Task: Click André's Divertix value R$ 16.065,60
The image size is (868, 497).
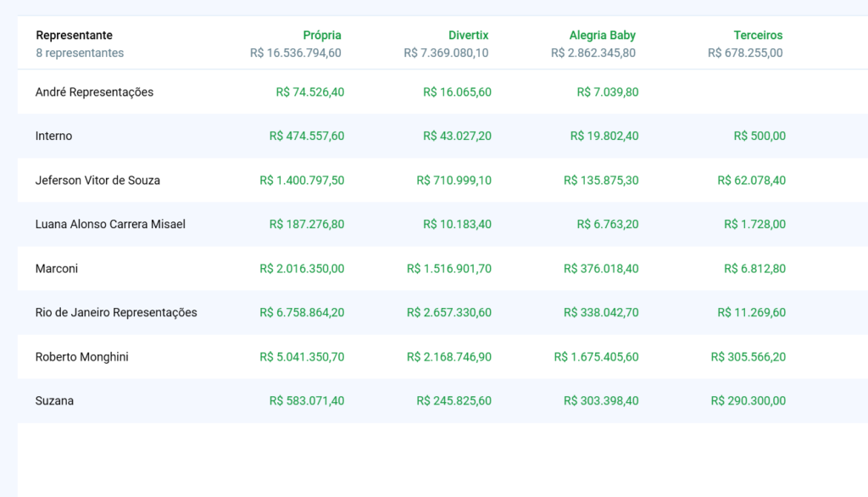Action: (457, 92)
